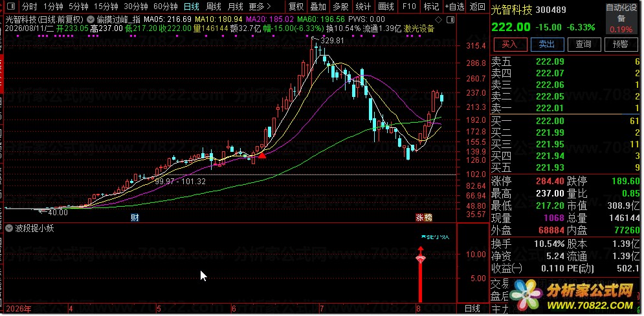644x316 pixels.
Task: Select the red triangle buy signal on the chart
Action: coord(261,155)
